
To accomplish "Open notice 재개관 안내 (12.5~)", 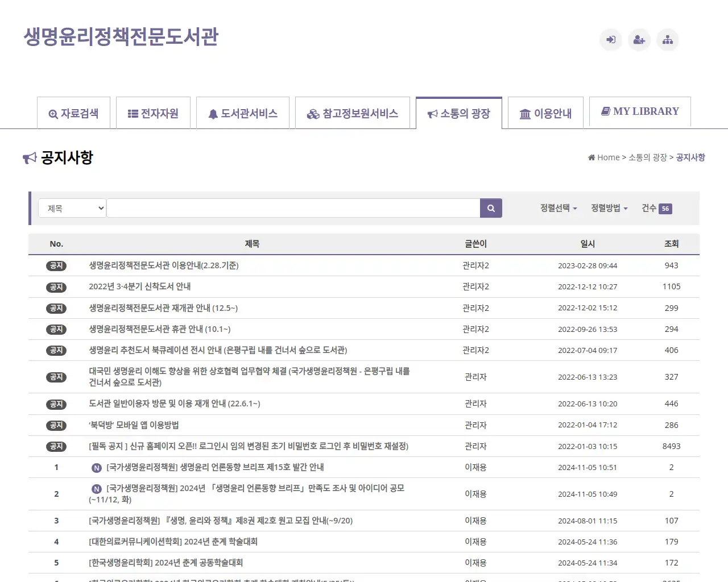I will (163, 308).
